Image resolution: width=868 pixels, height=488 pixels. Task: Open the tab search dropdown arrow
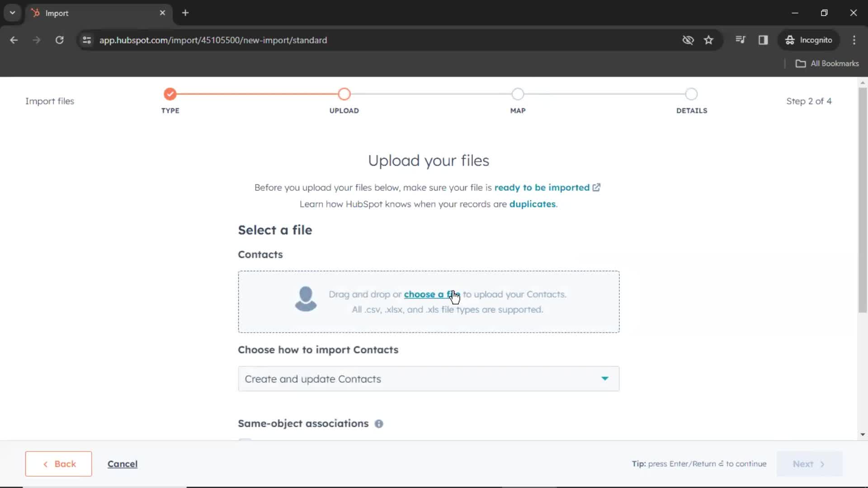[x=13, y=13]
